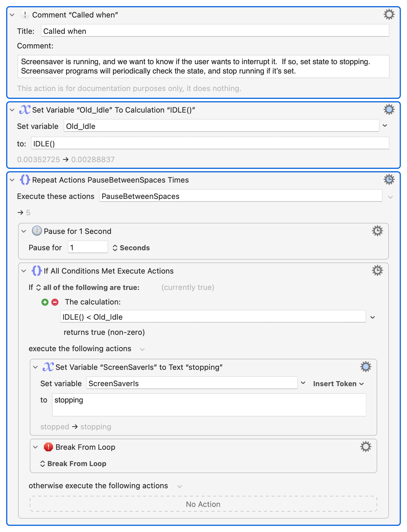Click the variable X icon for ScreenSaverIs action

pyautogui.click(x=48, y=367)
